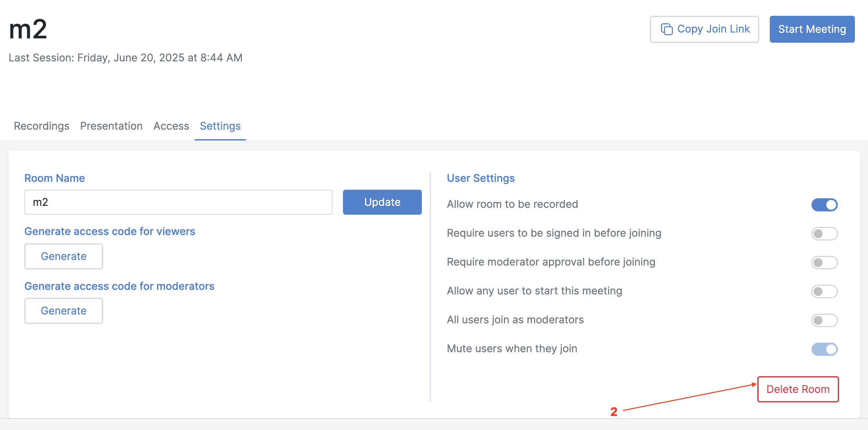This screenshot has height=430, width=868.
Task: Toggle Mute users when they join
Action: 824,349
